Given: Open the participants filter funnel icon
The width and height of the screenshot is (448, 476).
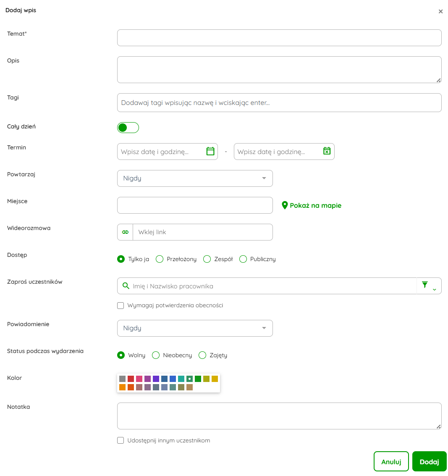Looking at the screenshot, I should pyautogui.click(x=425, y=285).
